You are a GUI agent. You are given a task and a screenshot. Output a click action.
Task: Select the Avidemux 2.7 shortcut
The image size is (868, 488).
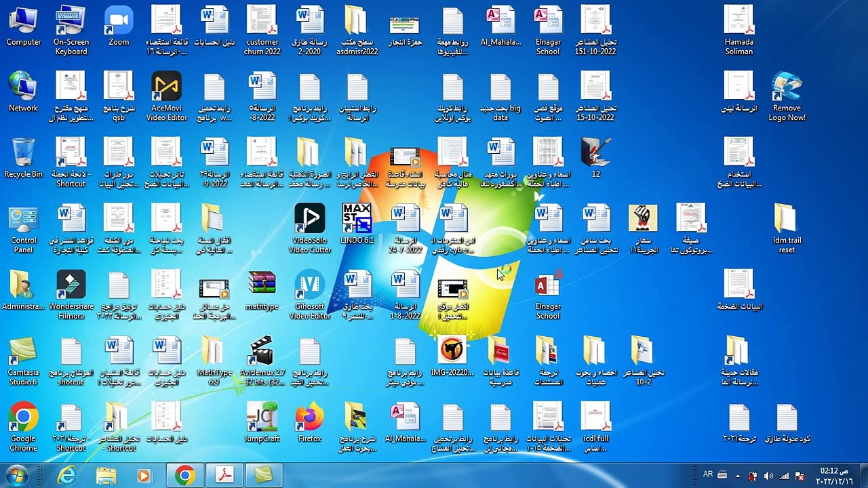(x=262, y=361)
